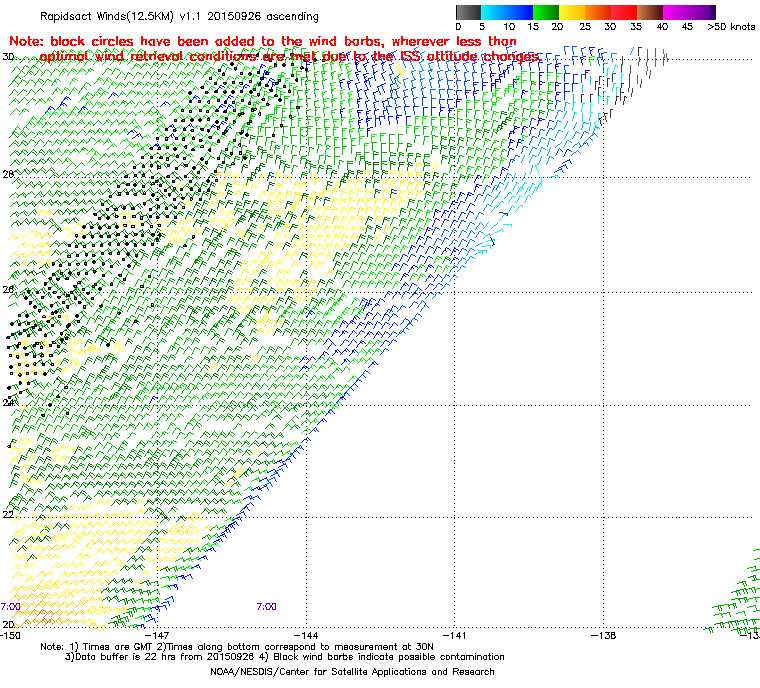Click the '10' label under the color legend
This screenshot has height=688, width=760.
point(509,27)
